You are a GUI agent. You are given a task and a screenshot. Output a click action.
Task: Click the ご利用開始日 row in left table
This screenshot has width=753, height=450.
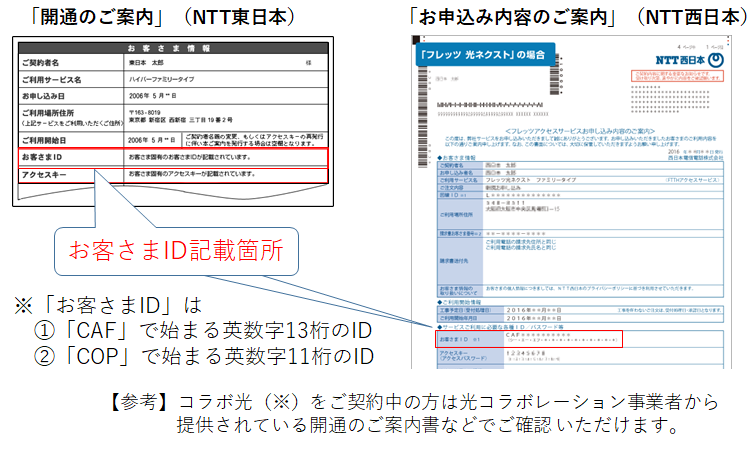(171, 139)
